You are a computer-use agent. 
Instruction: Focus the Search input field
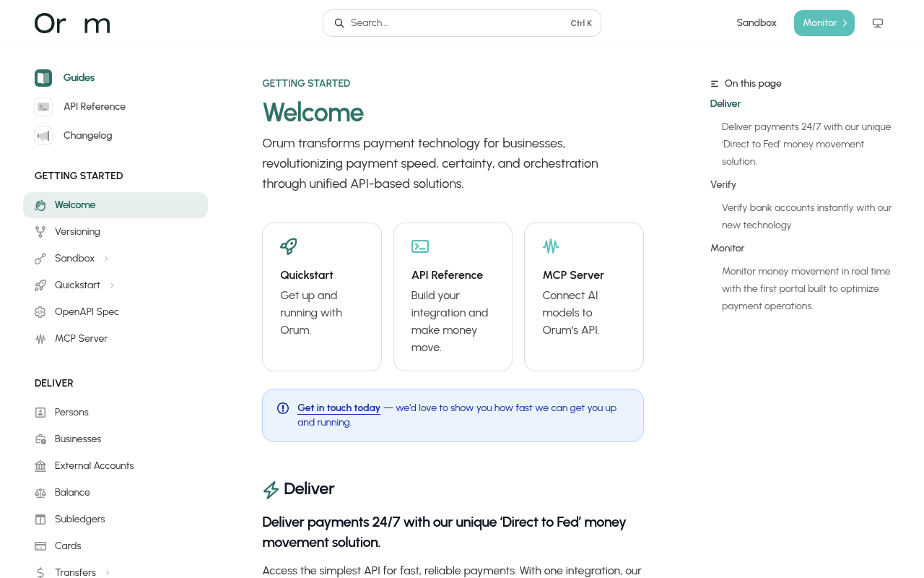[462, 23]
